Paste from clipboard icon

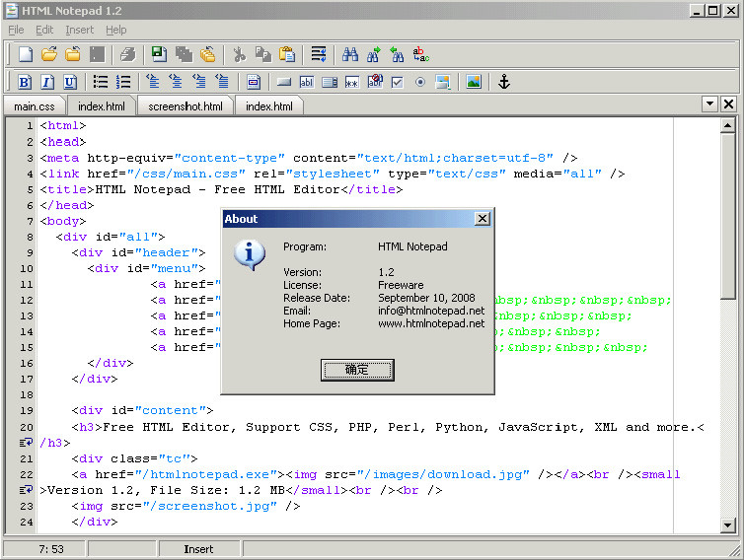click(286, 54)
